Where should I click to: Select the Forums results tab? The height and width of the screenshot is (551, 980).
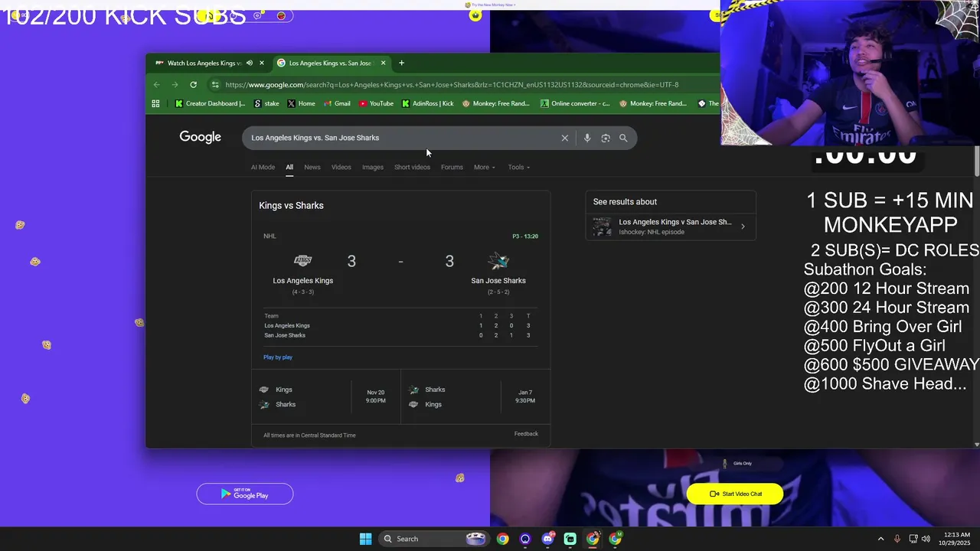pyautogui.click(x=452, y=167)
